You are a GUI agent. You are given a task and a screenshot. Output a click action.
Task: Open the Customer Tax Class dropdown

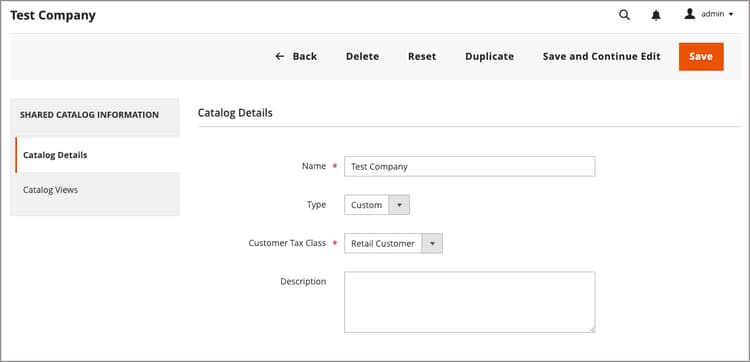393,243
